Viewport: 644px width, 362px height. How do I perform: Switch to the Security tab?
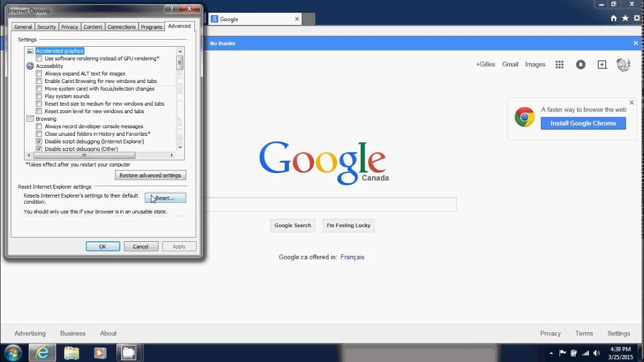[46, 27]
